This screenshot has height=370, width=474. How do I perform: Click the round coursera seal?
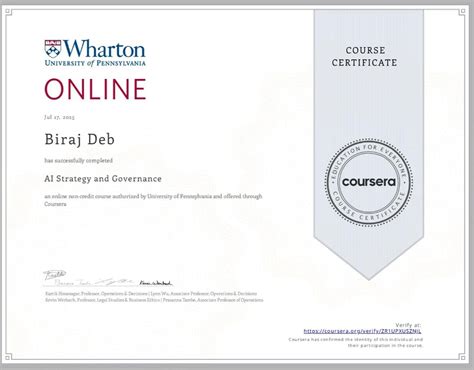(369, 182)
